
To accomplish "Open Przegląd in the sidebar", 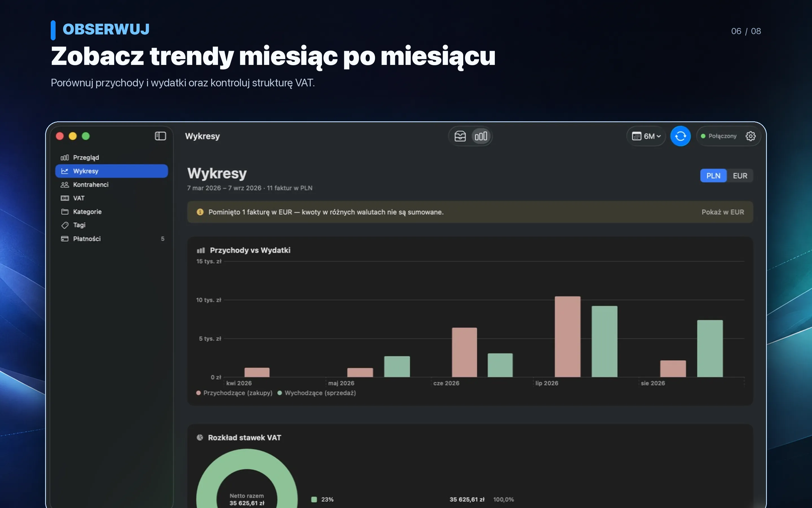I will point(111,157).
